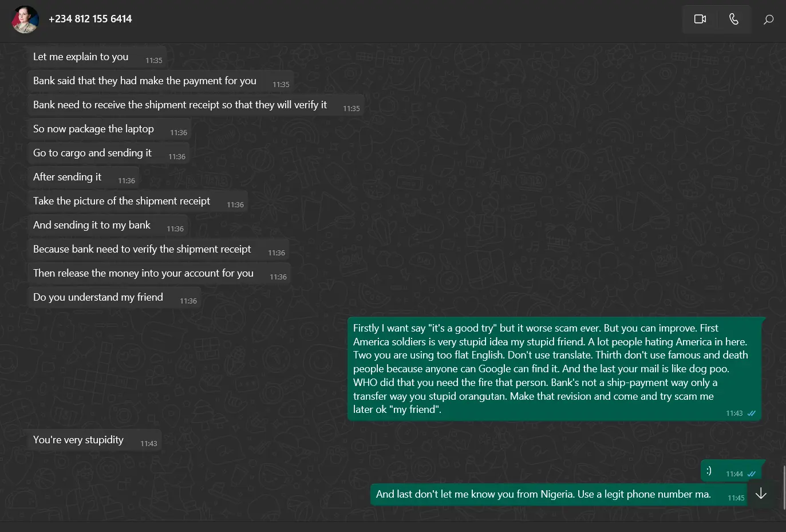Image resolution: width=786 pixels, height=532 pixels.
Task: Select "Because bank need to verify" message
Action: pyautogui.click(x=159, y=250)
